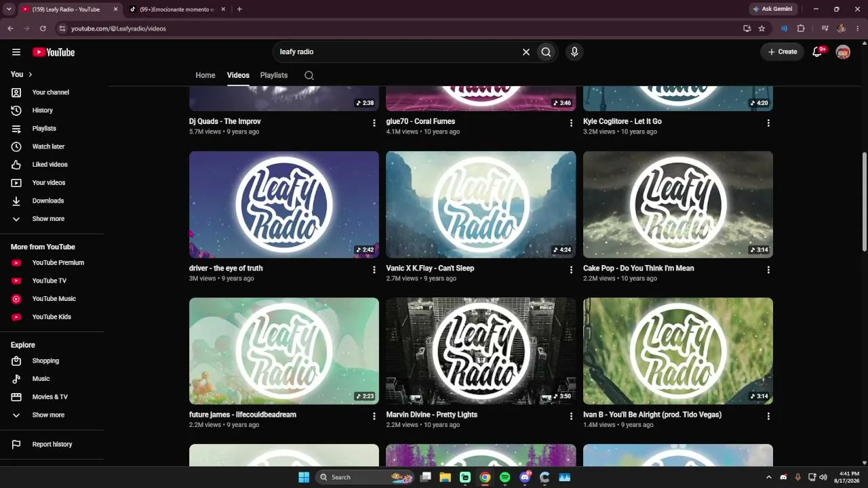The height and width of the screenshot is (488, 868).
Task: Run search with the magnifier button
Action: pyautogui.click(x=546, y=52)
